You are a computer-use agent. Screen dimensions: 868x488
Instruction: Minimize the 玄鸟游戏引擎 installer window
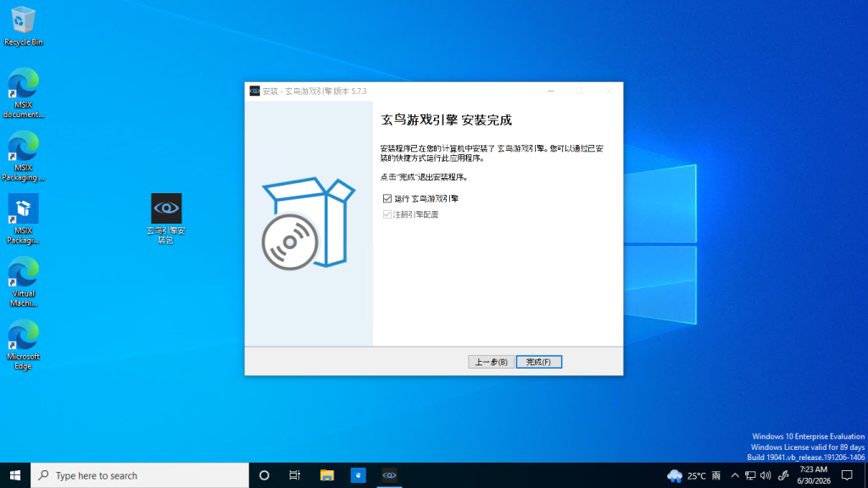click(551, 91)
